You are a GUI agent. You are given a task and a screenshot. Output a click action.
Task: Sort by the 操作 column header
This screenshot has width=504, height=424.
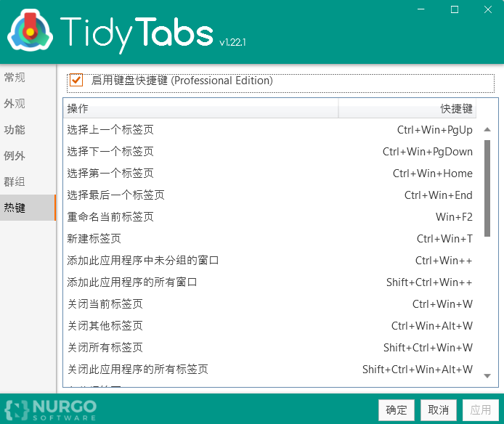tap(201, 109)
